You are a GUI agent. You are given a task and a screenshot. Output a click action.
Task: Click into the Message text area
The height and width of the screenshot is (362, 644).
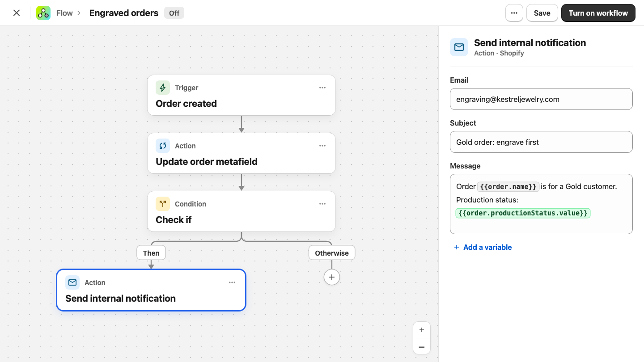click(541, 204)
